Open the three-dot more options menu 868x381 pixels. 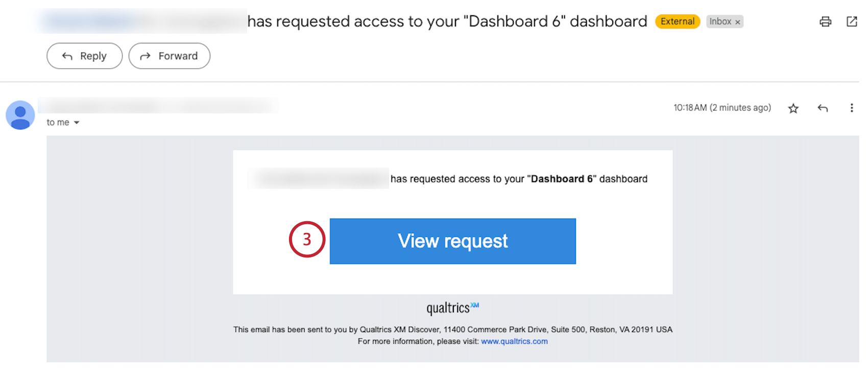click(x=851, y=108)
